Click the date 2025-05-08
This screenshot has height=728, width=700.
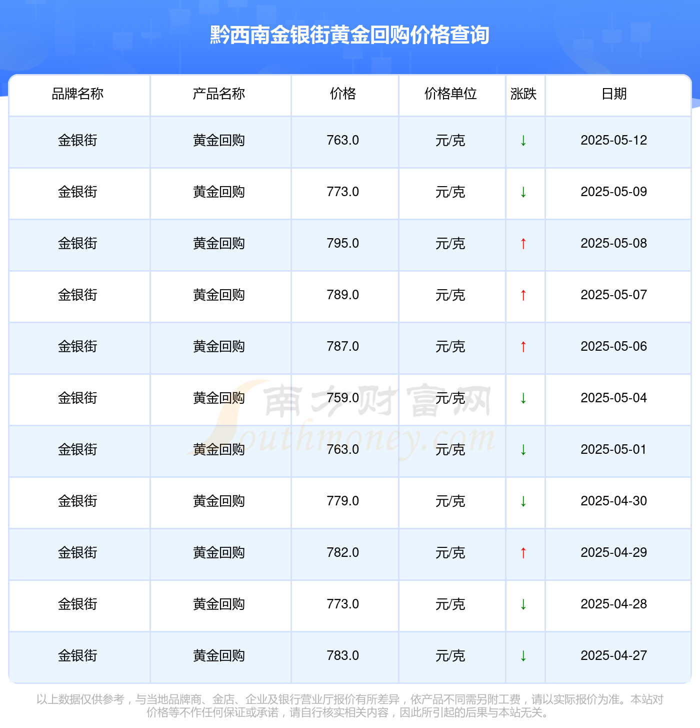click(614, 244)
